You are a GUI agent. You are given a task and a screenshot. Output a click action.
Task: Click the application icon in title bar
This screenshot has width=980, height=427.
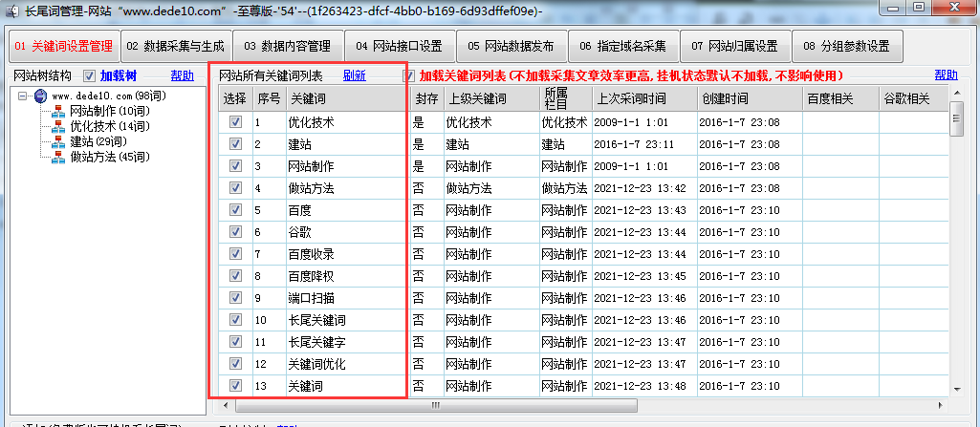click(11, 9)
